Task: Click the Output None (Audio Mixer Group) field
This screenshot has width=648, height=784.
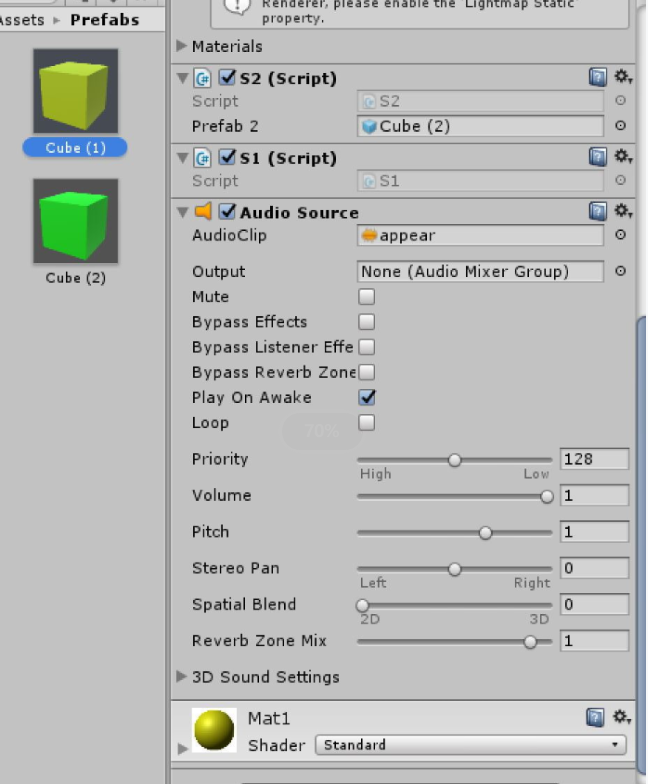Action: point(480,272)
